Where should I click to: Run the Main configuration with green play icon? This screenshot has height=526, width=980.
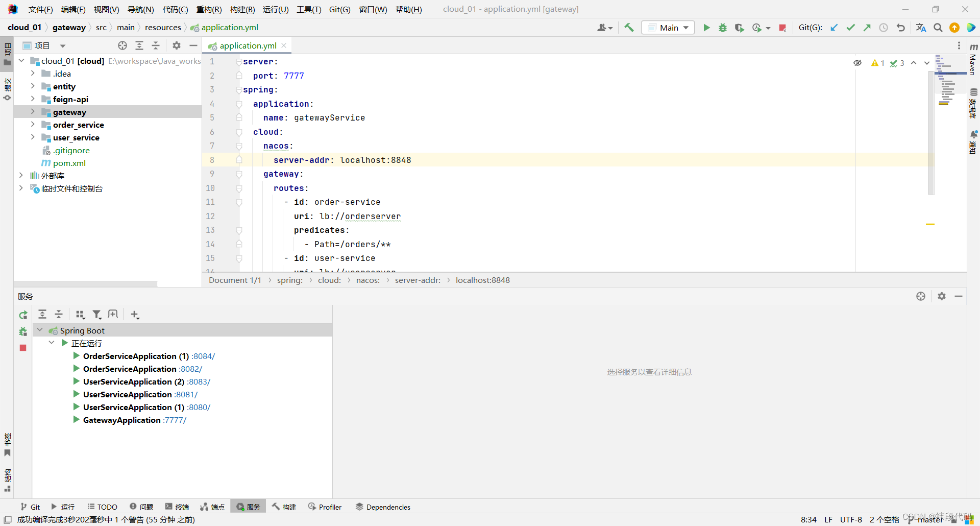pyautogui.click(x=706, y=27)
